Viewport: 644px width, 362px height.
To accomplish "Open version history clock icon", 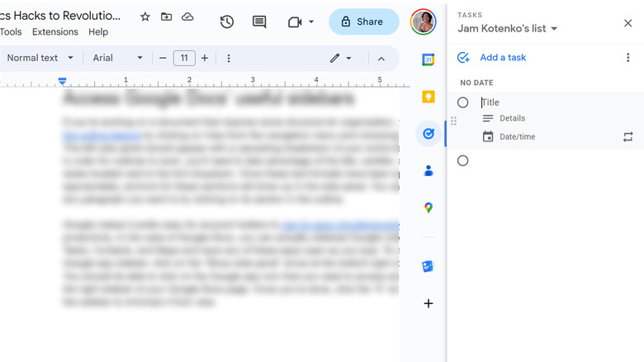I will (227, 21).
